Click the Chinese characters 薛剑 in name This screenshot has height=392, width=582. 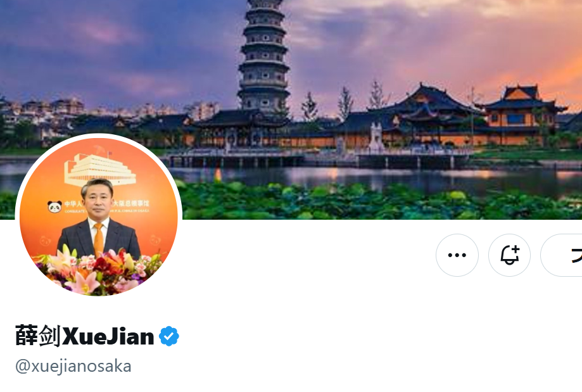point(38,336)
